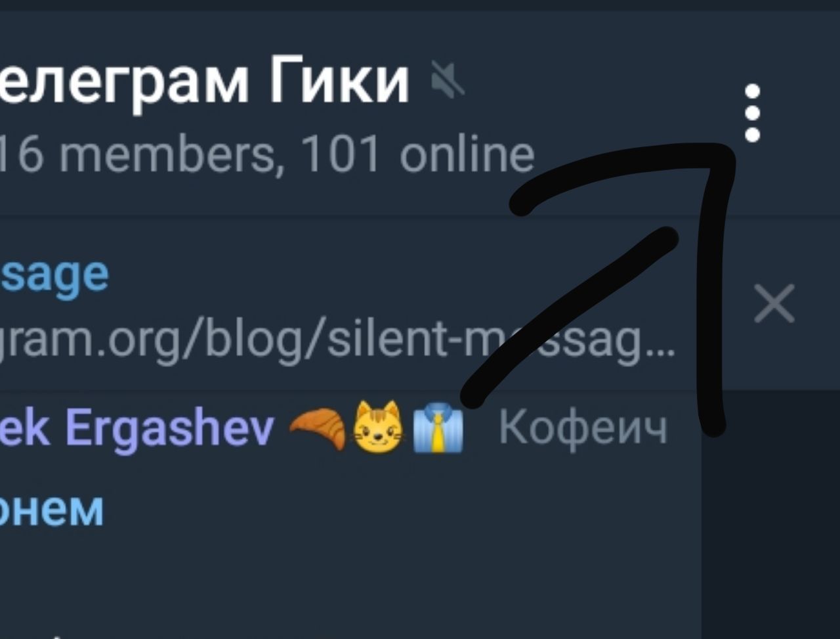
Task: Click the shirt and tie emoji
Action: (437, 430)
